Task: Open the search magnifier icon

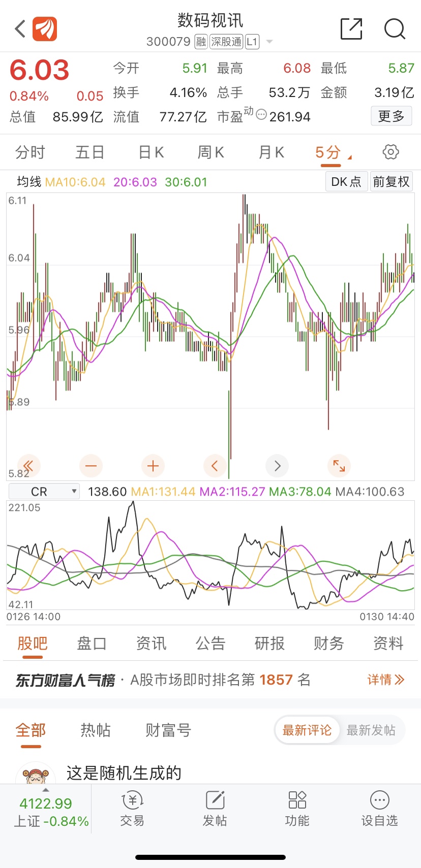Action: click(x=395, y=29)
